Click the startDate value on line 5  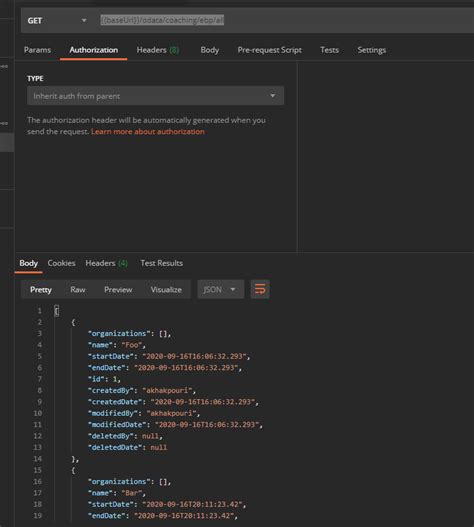(x=194, y=356)
